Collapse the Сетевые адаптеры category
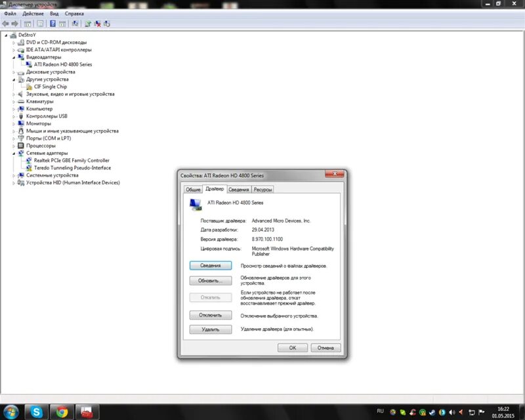 pyautogui.click(x=14, y=153)
